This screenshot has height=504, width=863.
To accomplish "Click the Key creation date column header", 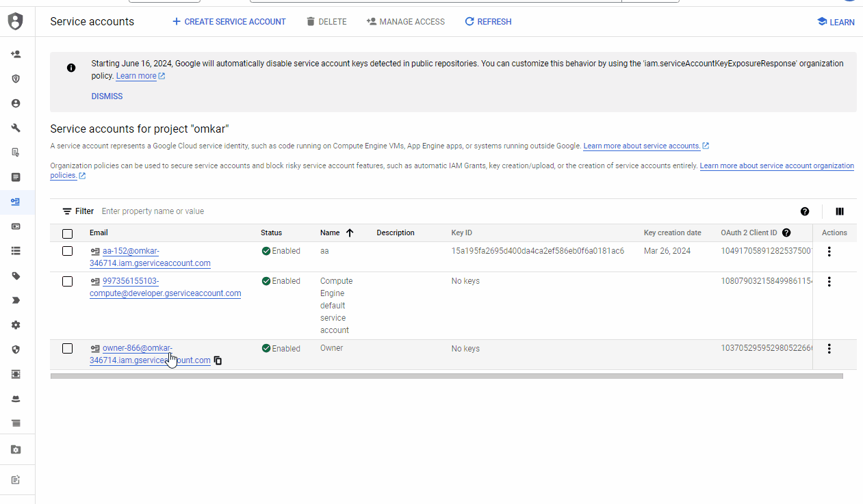I will [x=673, y=233].
